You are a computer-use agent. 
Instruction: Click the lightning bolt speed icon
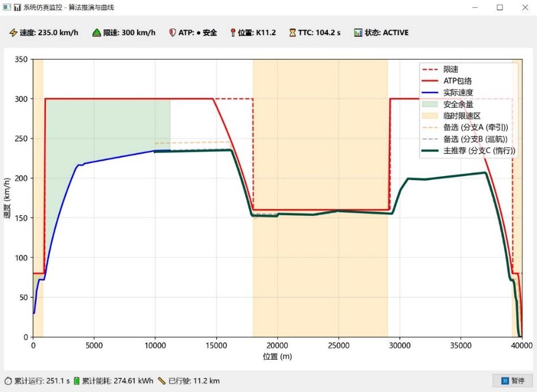(x=13, y=32)
